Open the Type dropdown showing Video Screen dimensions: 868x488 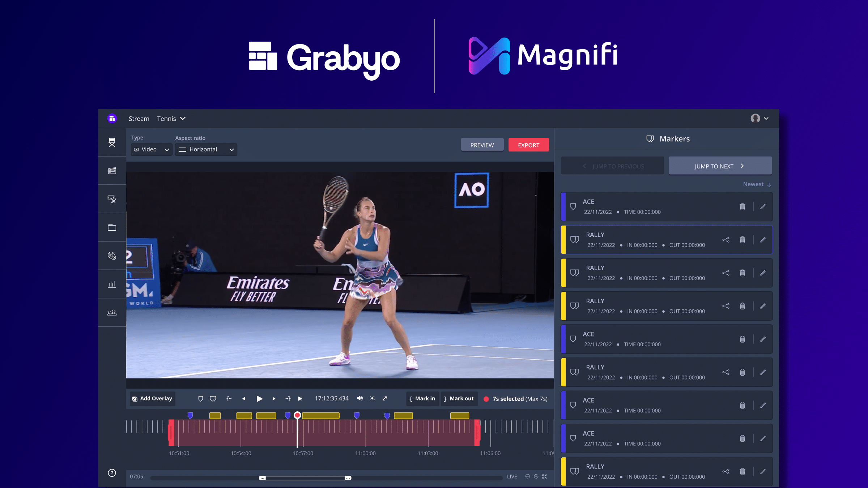tap(151, 149)
